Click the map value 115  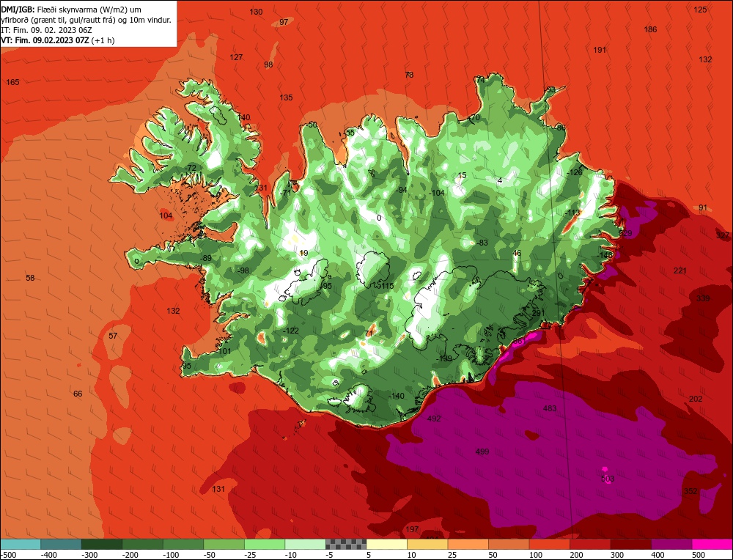coord(387,286)
